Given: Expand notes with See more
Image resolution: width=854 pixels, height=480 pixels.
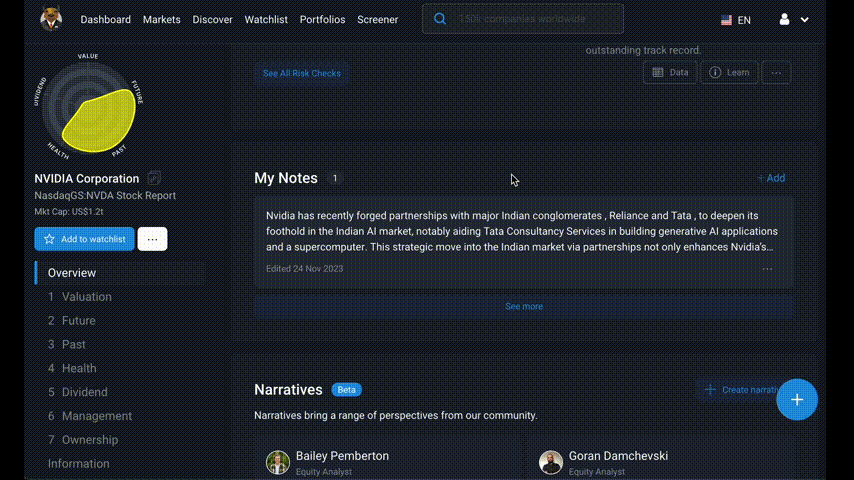Looking at the screenshot, I should pyautogui.click(x=523, y=307).
